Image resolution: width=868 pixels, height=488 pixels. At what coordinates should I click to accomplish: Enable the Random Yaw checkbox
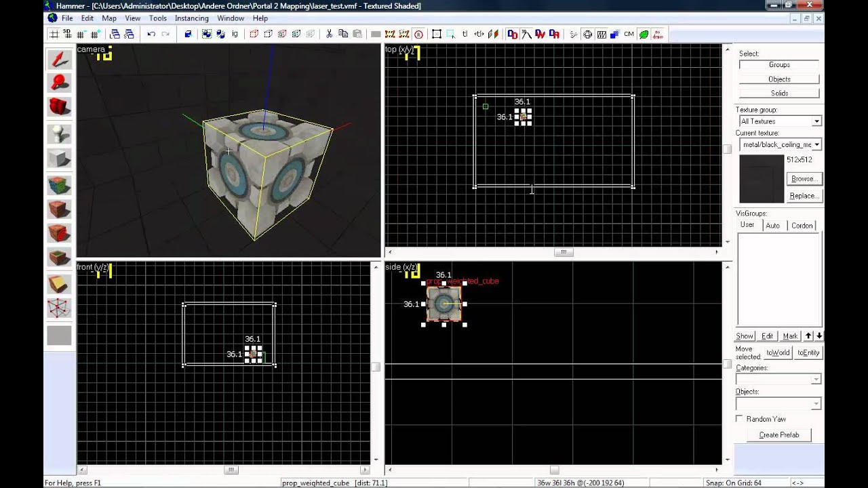(x=740, y=419)
